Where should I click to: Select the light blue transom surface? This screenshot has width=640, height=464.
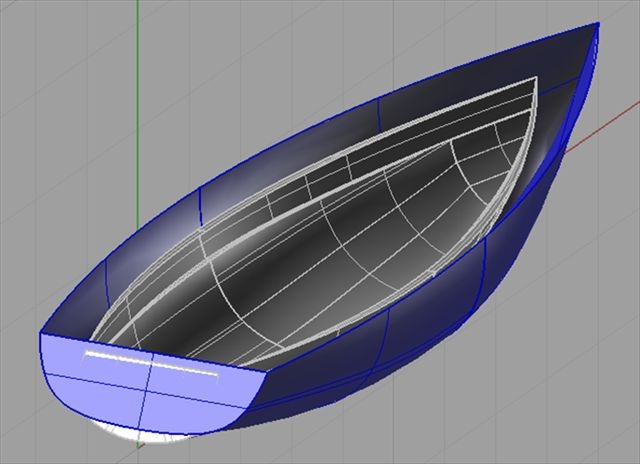151,386
